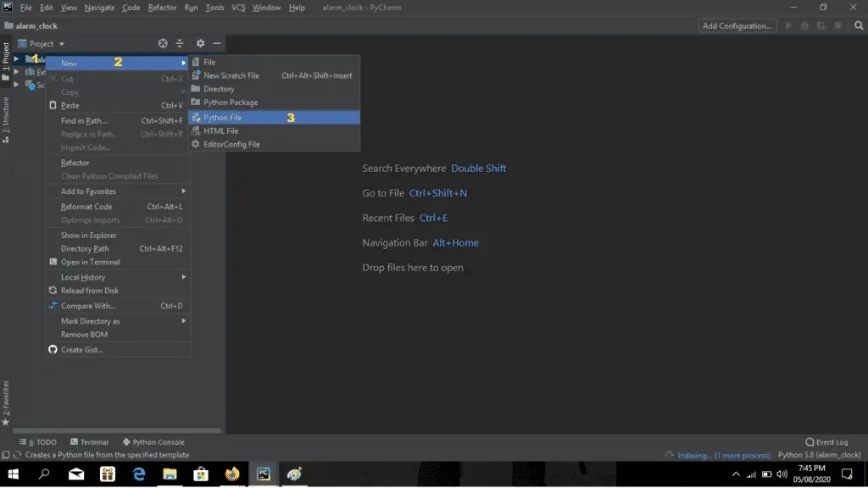Open project view Settings via gear icon
The height and width of the screenshot is (488, 868).
(200, 43)
